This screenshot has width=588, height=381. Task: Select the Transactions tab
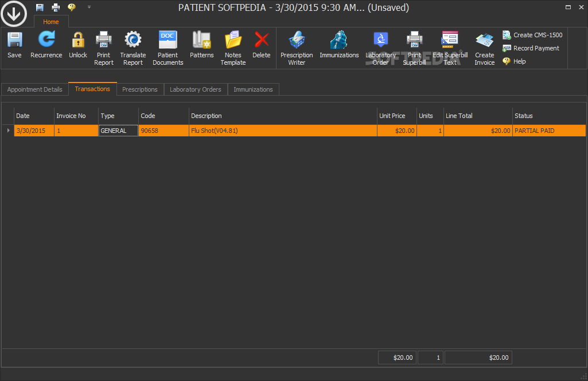(x=92, y=89)
